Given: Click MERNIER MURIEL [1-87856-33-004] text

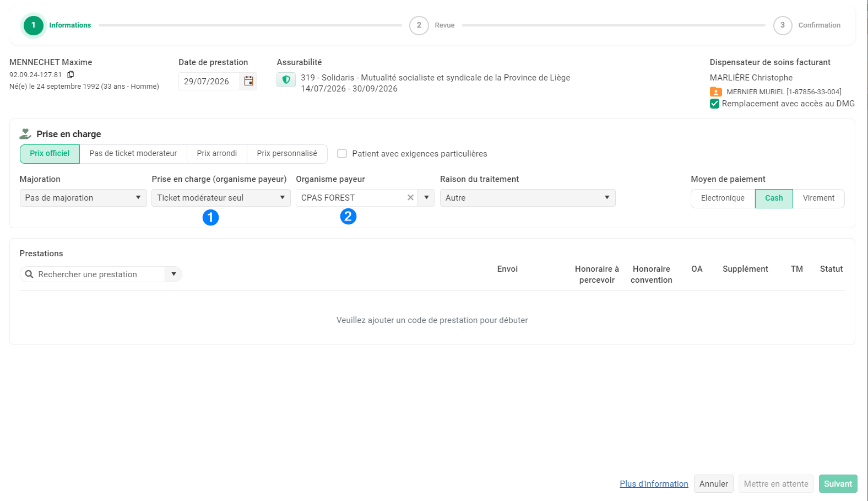Looking at the screenshot, I should pyautogui.click(x=784, y=92).
